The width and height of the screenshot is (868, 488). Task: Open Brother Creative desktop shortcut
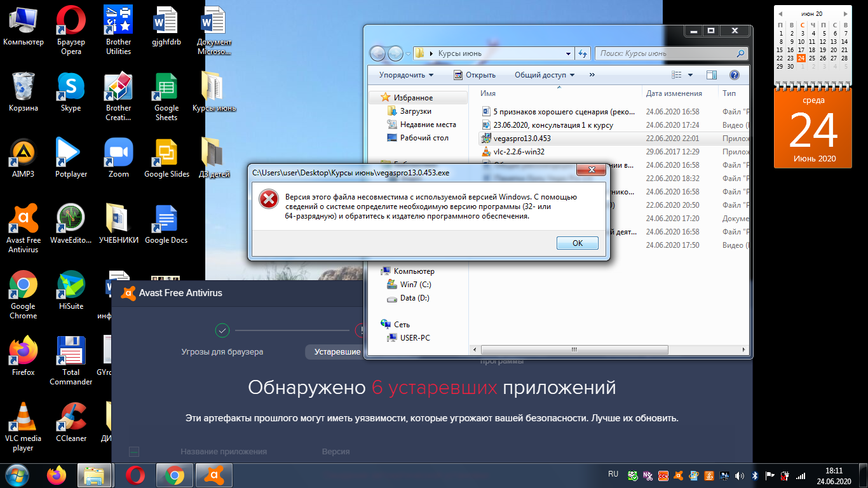click(118, 96)
